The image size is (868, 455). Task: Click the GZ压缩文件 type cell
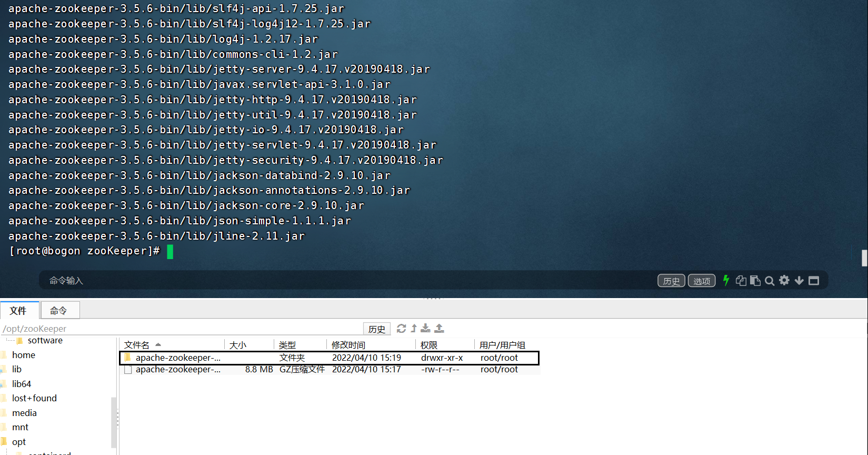(x=302, y=370)
